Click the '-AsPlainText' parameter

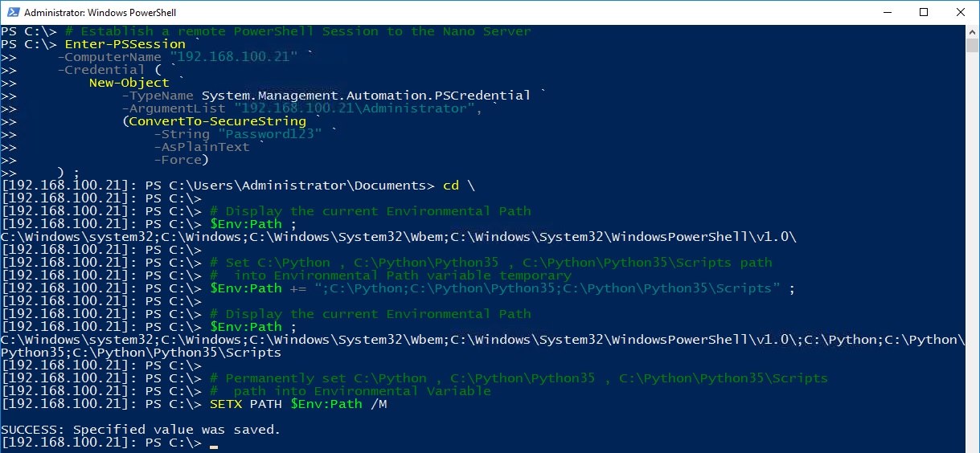point(201,147)
